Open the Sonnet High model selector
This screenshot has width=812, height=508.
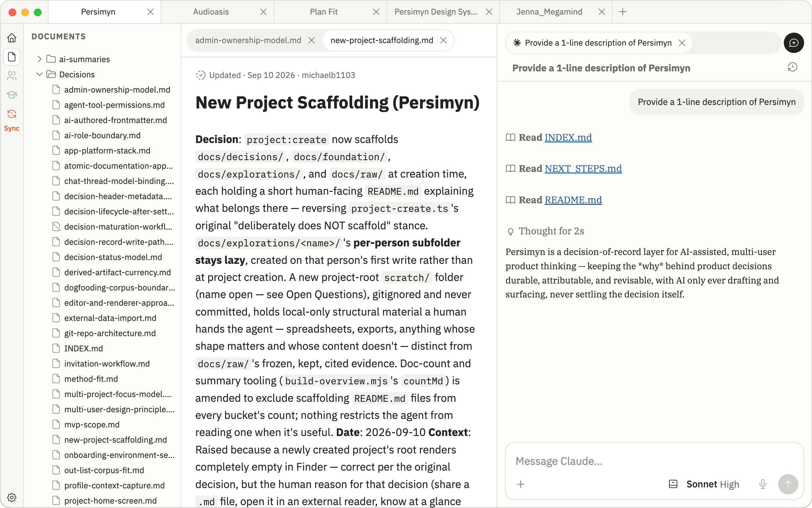coord(712,484)
